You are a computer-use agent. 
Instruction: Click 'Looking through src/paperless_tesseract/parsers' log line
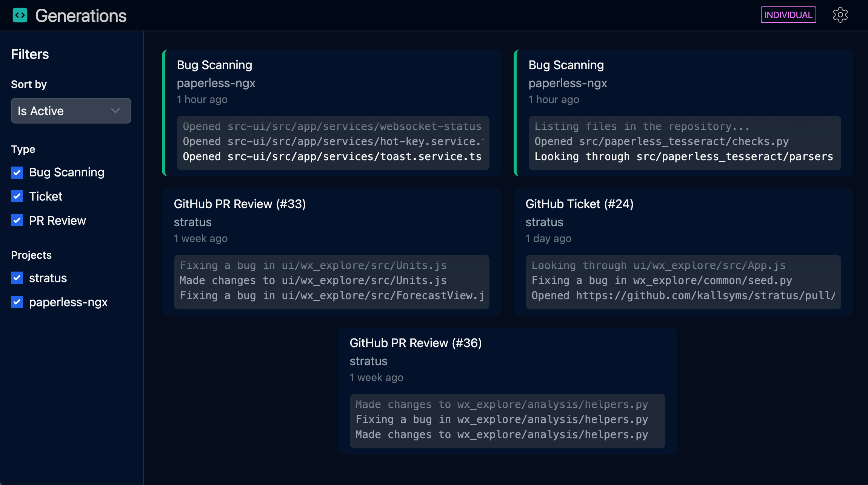point(684,156)
